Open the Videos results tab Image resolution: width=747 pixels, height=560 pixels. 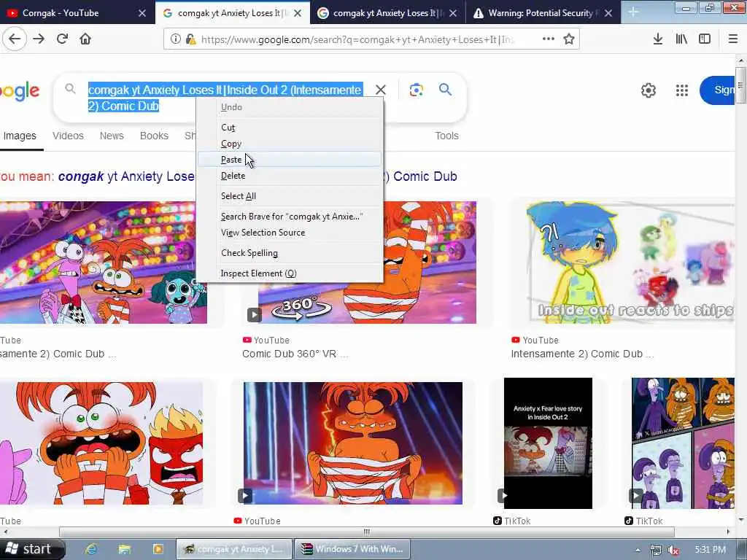[x=68, y=136]
